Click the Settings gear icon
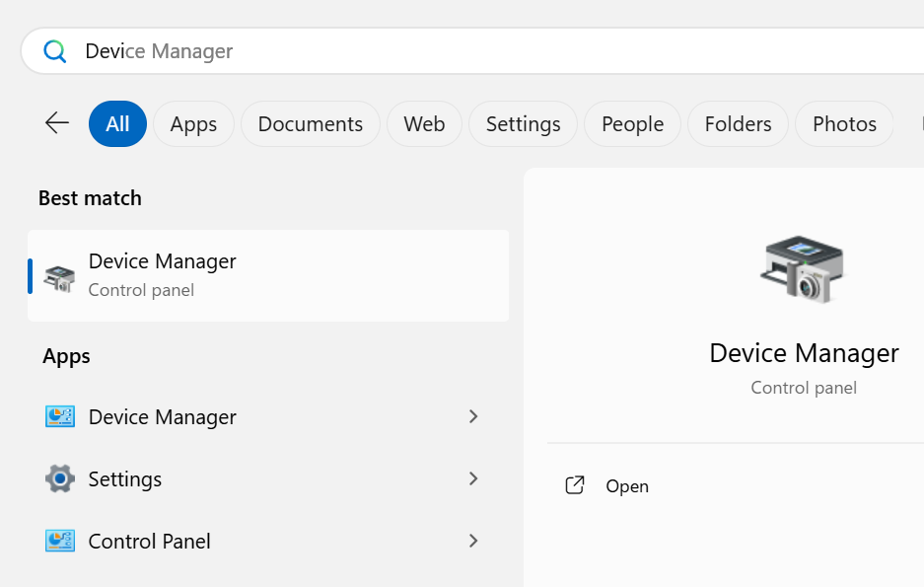The image size is (924, 587). (x=60, y=479)
